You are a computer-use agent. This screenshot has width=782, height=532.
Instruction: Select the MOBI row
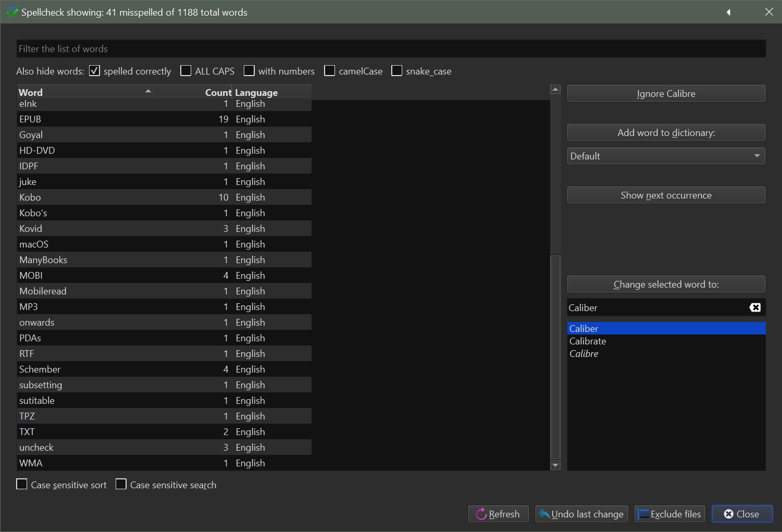164,276
